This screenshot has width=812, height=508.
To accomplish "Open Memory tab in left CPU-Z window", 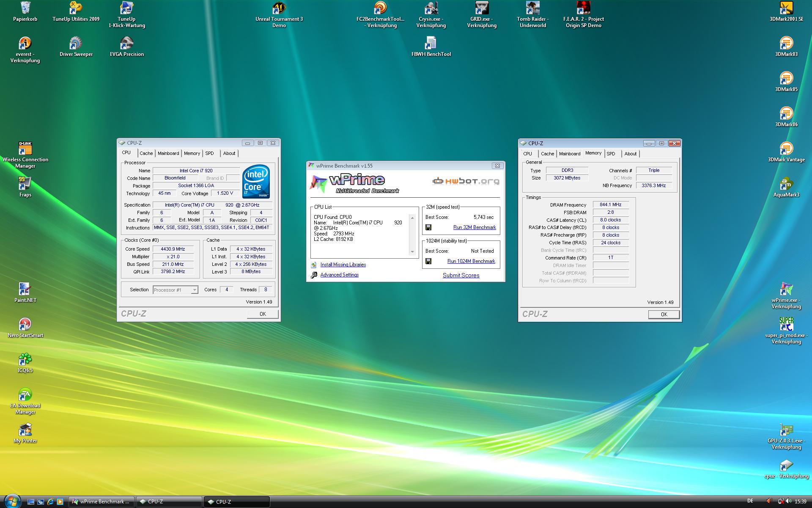I will pyautogui.click(x=192, y=153).
